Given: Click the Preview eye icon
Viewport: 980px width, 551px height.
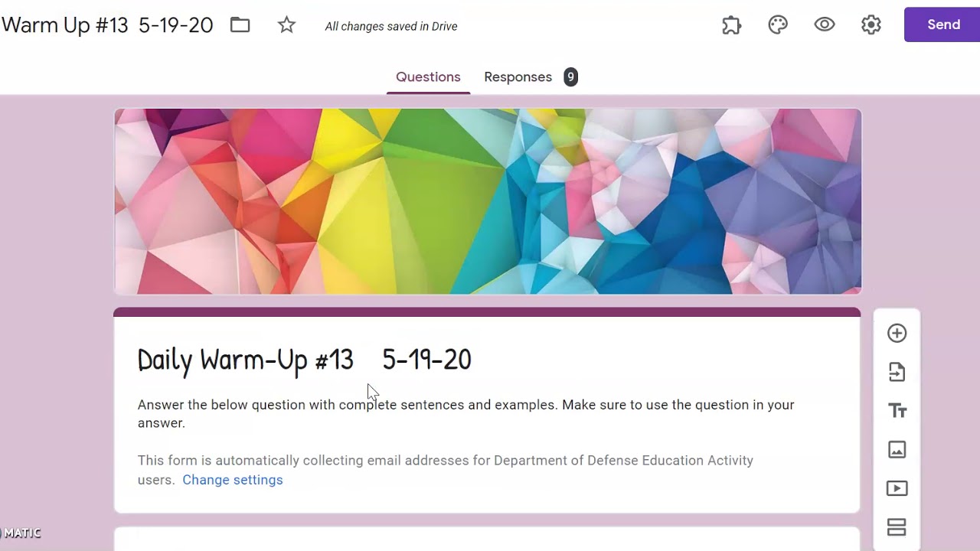Looking at the screenshot, I should tap(825, 24).
